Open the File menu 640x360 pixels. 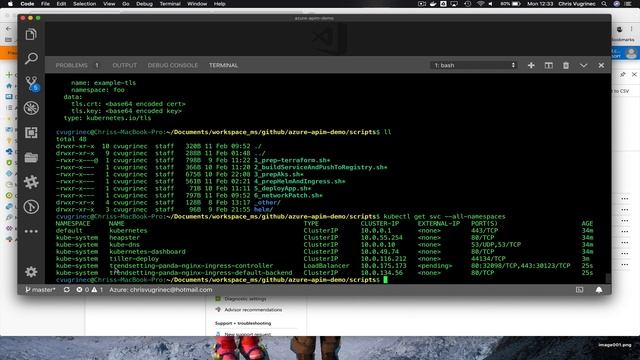45,4
